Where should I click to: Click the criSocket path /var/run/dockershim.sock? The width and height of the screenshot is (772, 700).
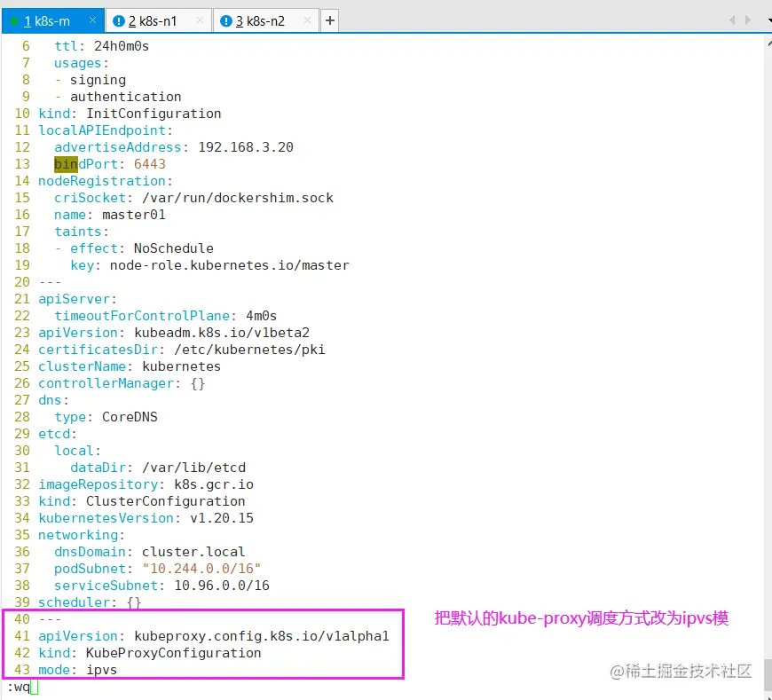[x=238, y=197]
